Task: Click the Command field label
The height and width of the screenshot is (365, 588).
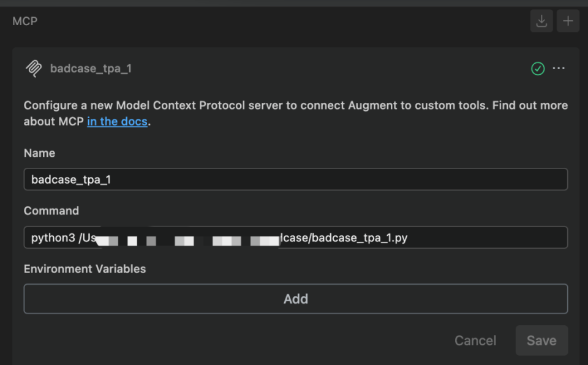Action: pos(51,211)
